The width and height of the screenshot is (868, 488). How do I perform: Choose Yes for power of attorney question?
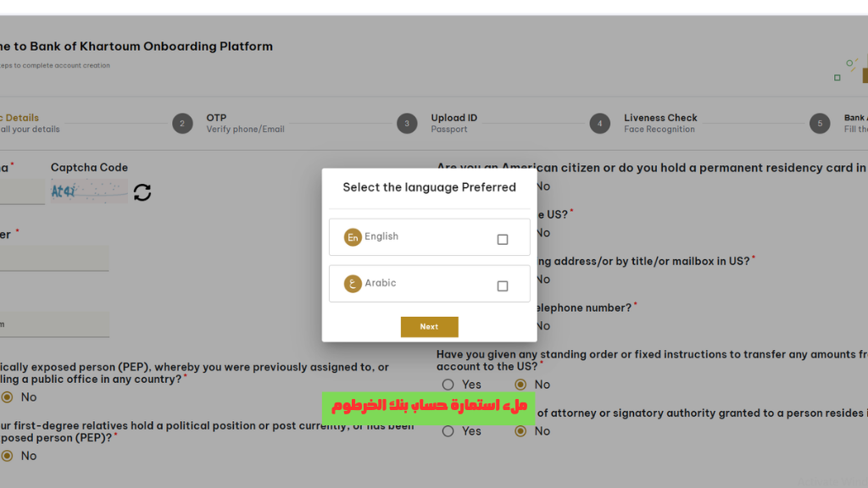point(448,431)
